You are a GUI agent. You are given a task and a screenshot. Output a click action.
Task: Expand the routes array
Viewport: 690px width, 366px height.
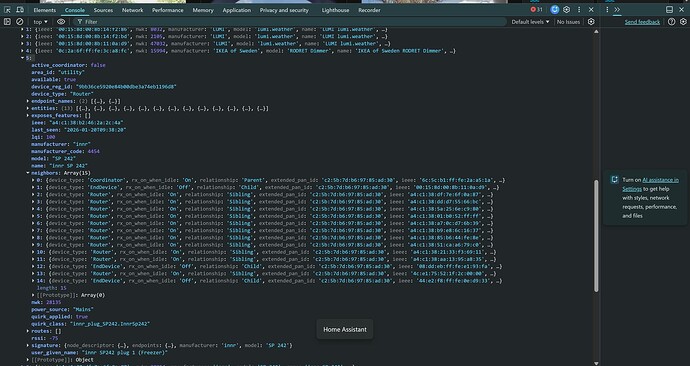(x=28, y=331)
